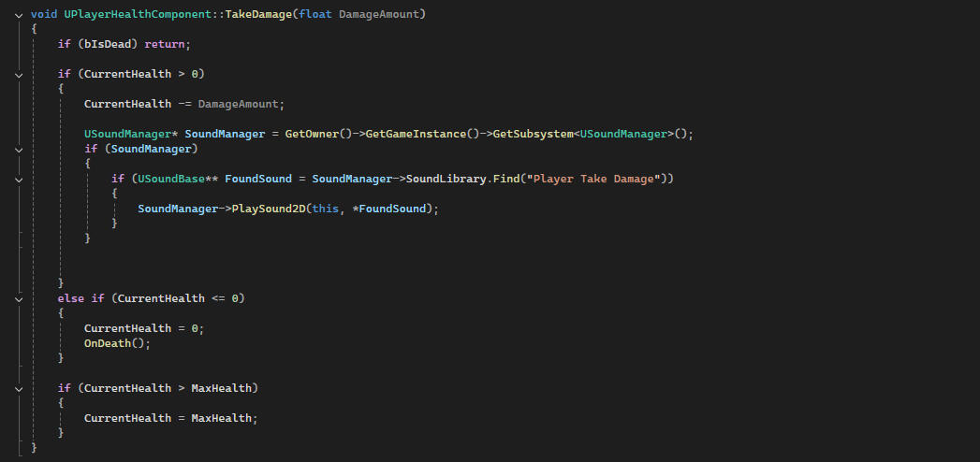Click 'if (SoundManager)' condition variable
980x462 pixels.
pos(138,149)
